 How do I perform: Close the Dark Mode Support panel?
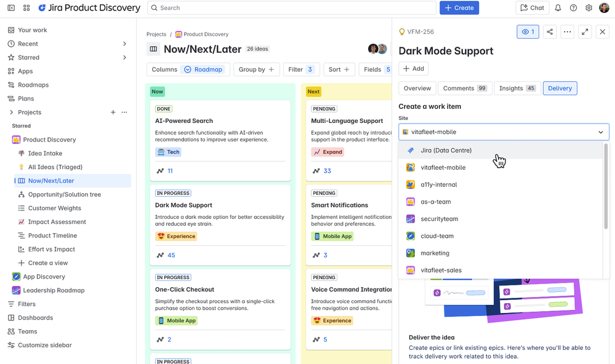click(603, 32)
